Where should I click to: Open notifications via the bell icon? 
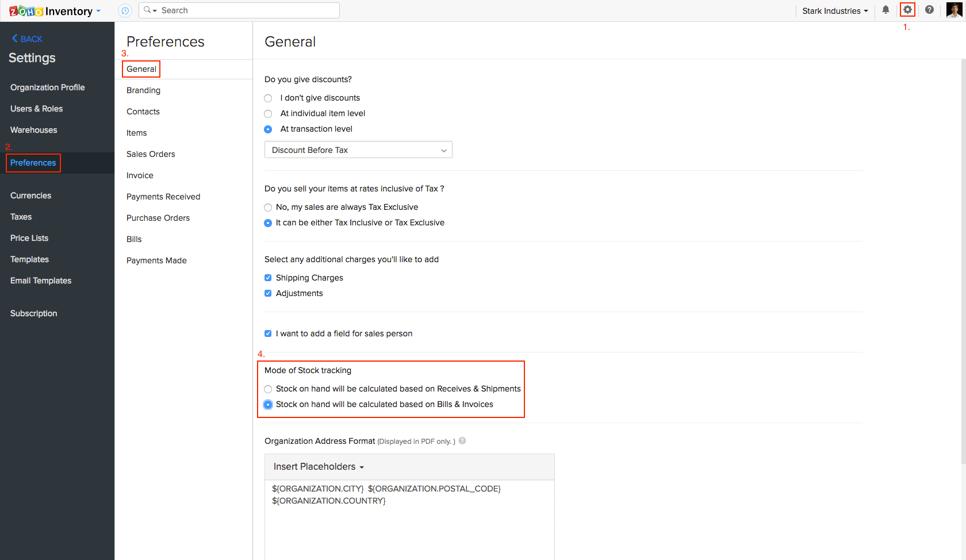click(885, 10)
